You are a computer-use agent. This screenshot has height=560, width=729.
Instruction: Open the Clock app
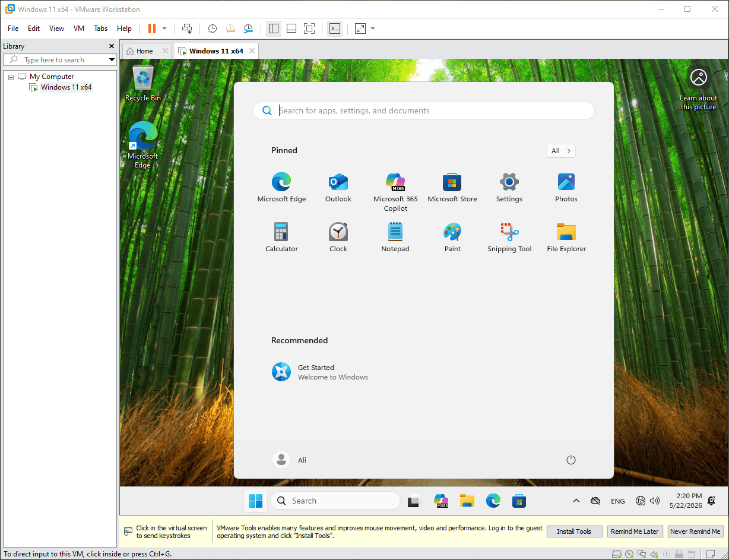click(x=338, y=238)
